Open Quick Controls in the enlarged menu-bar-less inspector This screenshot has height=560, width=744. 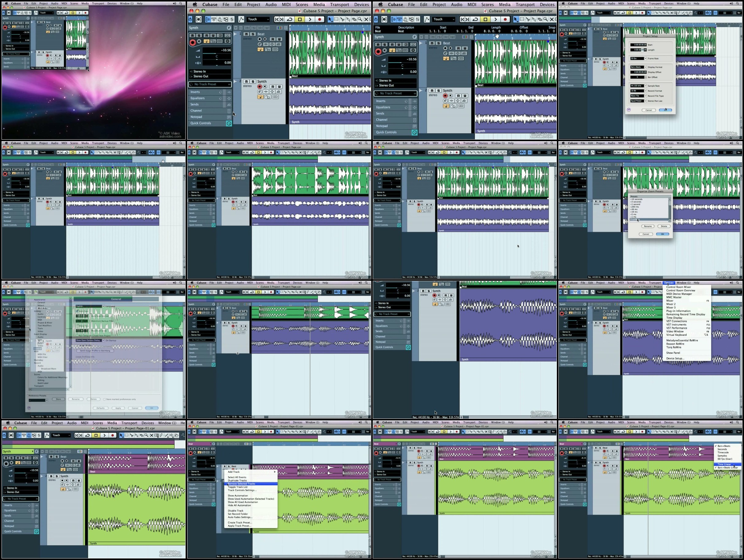pos(384,347)
